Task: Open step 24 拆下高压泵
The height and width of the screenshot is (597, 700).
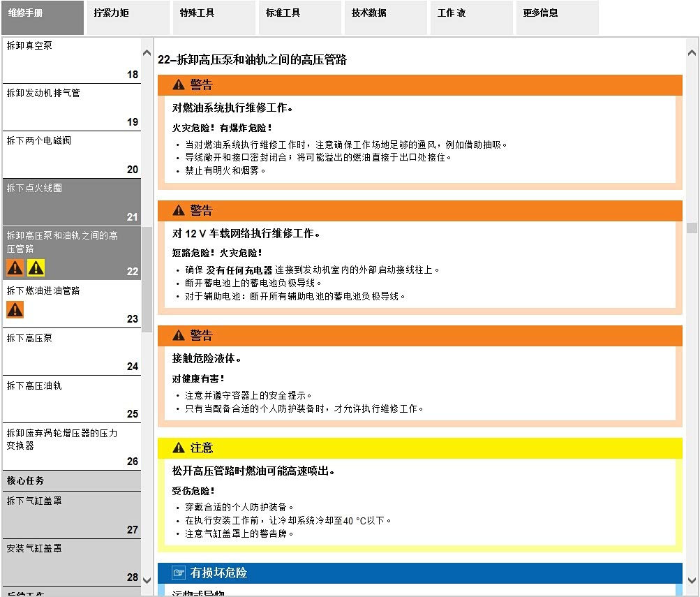Action: (71, 351)
